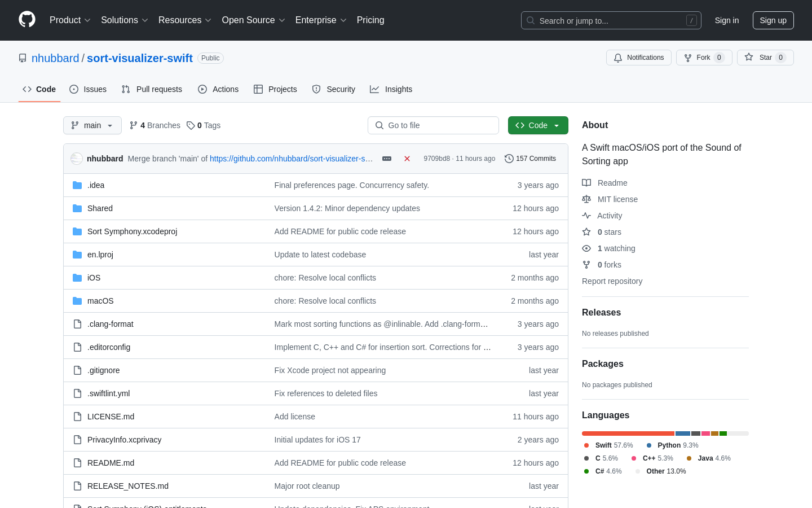Open the green Code dropdown button
The width and height of the screenshot is (812, 508).
(538, 125)
